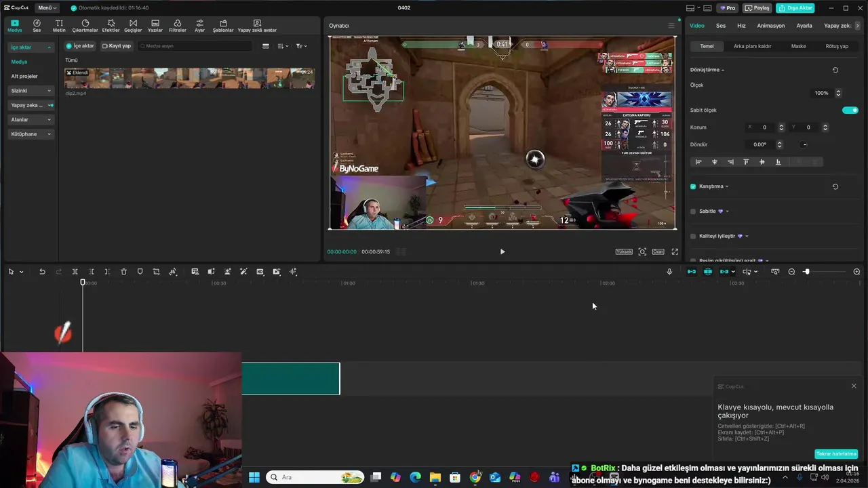Screen dimensions: 868x488
Task: Switch media list view layout icon
Action: pyautogui.click(x=265, y=46)
